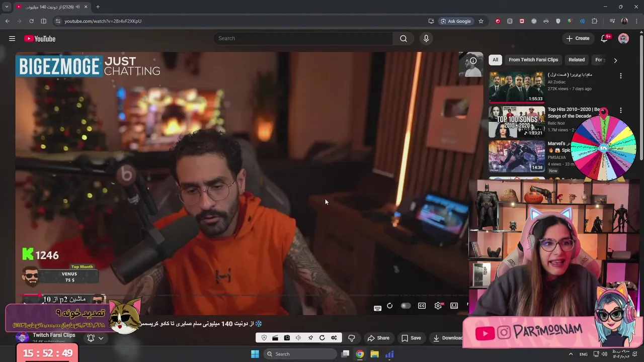
Task: Switch player to theater mode
Action: [x=454, y=306]
